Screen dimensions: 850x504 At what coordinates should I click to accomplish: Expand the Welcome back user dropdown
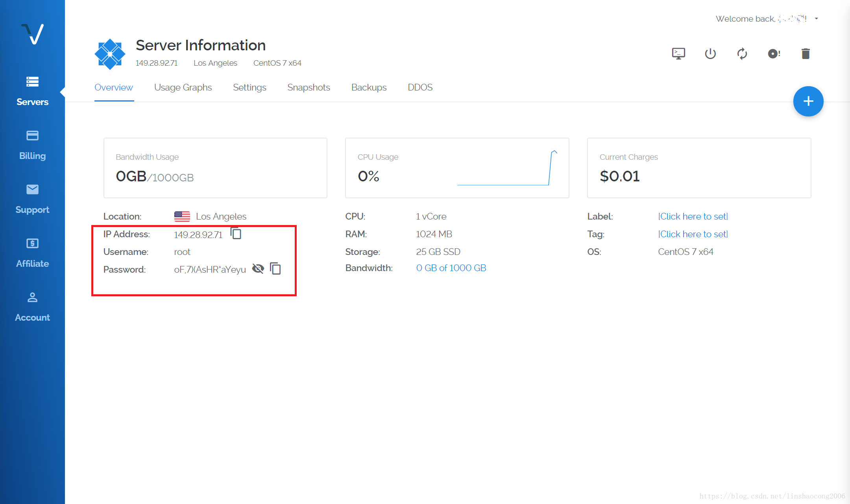817,18
